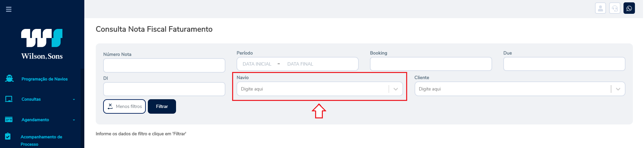Focus the Booking input field
The width and height of the screenshot is (644, 148).
click(431, 64)
